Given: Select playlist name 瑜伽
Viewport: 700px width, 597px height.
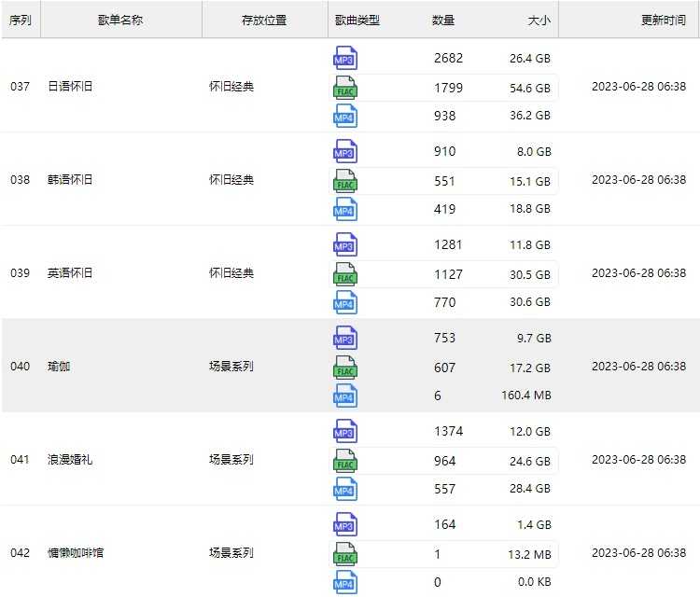Looking at the screenshot, I should pyautogui.click(x=59, y=366).
